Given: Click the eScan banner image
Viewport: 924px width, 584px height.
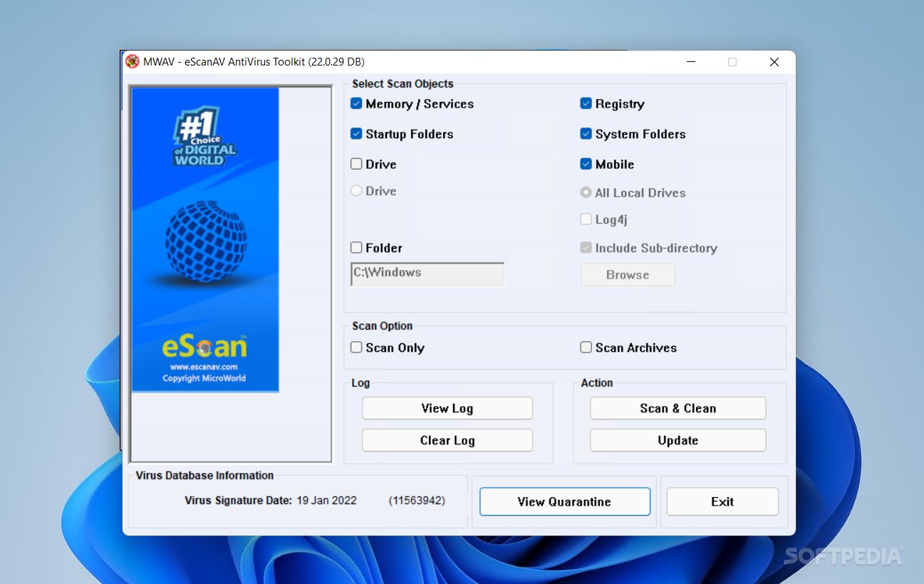Looking at the screenshot, I should coord(205,239).
